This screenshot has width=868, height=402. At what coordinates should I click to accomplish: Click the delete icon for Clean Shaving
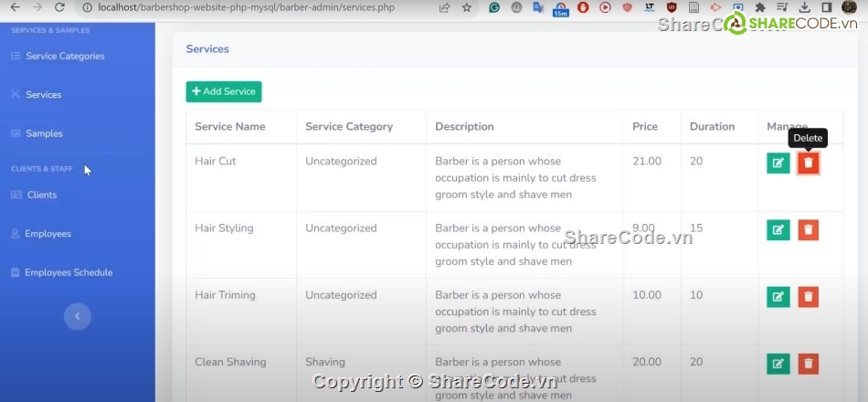point(808,364)
